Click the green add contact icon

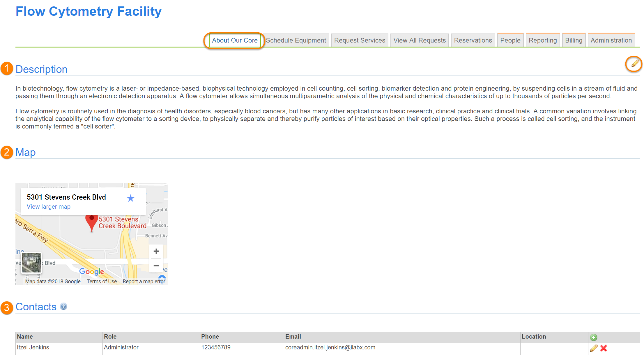coord(593,337)
